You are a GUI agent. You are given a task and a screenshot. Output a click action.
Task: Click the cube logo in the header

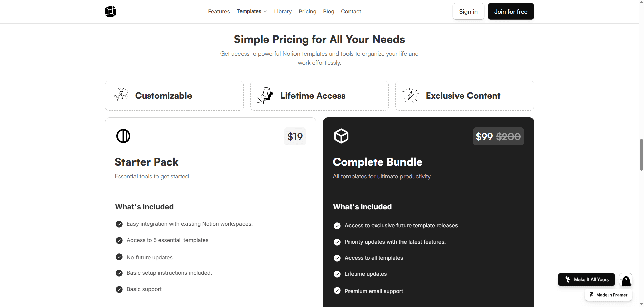111,11
